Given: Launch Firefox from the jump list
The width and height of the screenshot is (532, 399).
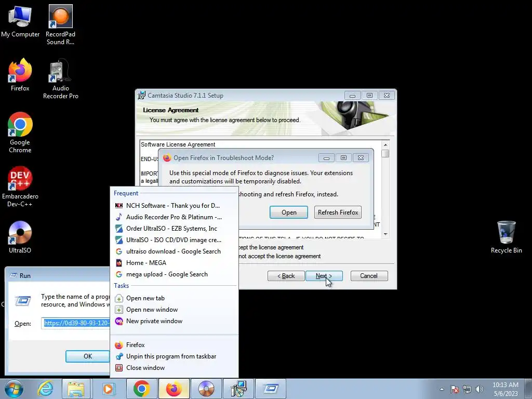Looking at the screenshot, I should (174, 345).
